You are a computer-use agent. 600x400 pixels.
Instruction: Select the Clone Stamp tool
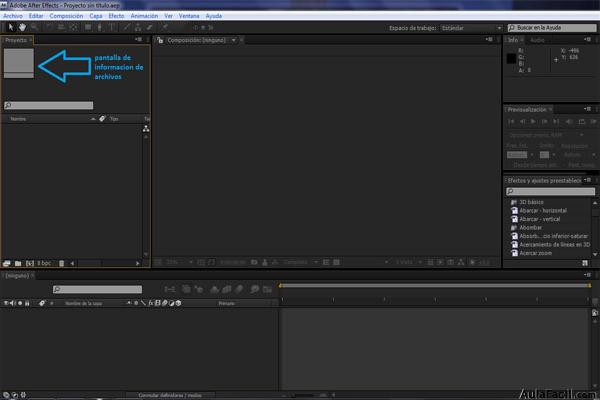coord(138,27)
